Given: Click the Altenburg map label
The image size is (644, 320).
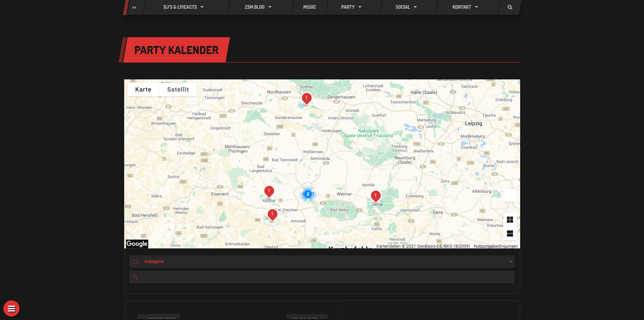Looking at the screenshot, I should (x=482, y=191).
